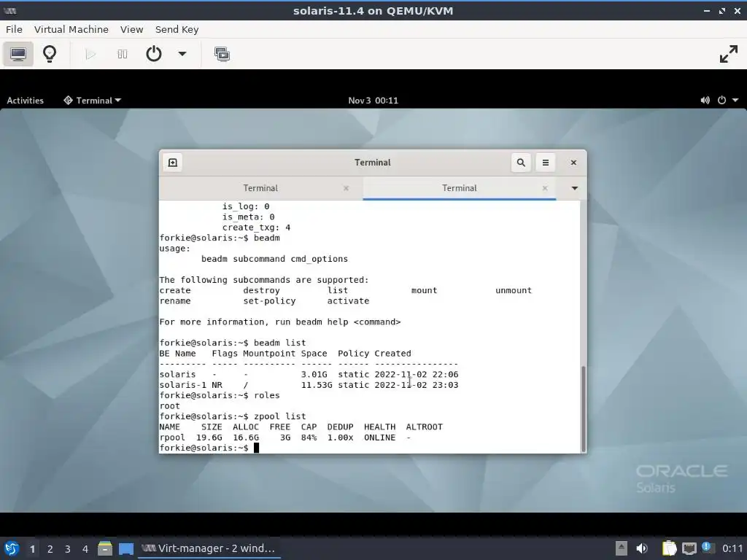Open the View menu
The height and width of the screenshot is (560, 747).
coord(131,29)
